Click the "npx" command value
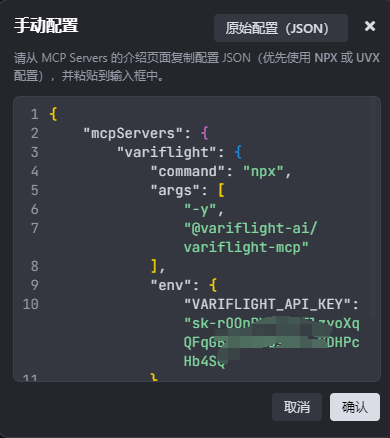This screenshot has width=390, height=438. tap(263, 171)
